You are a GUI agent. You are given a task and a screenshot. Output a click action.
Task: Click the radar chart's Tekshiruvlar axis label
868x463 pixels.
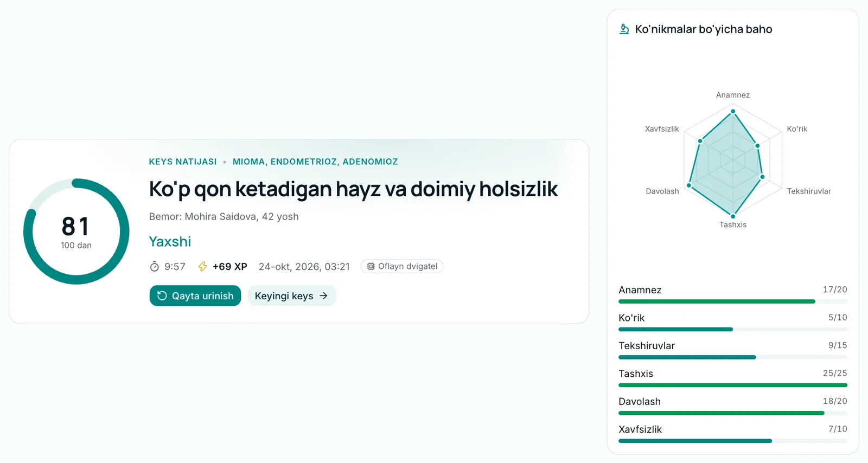(809, 191)
